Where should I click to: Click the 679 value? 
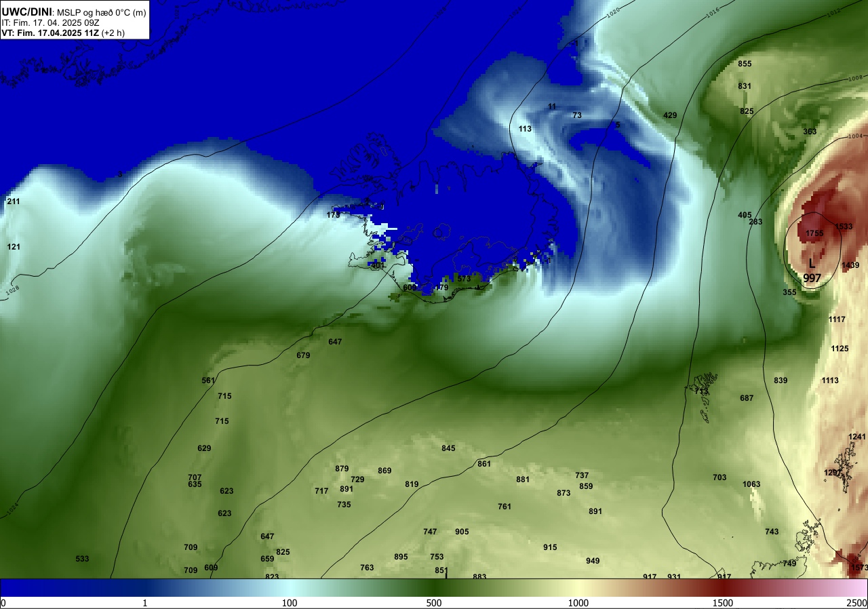click(303, 355)
